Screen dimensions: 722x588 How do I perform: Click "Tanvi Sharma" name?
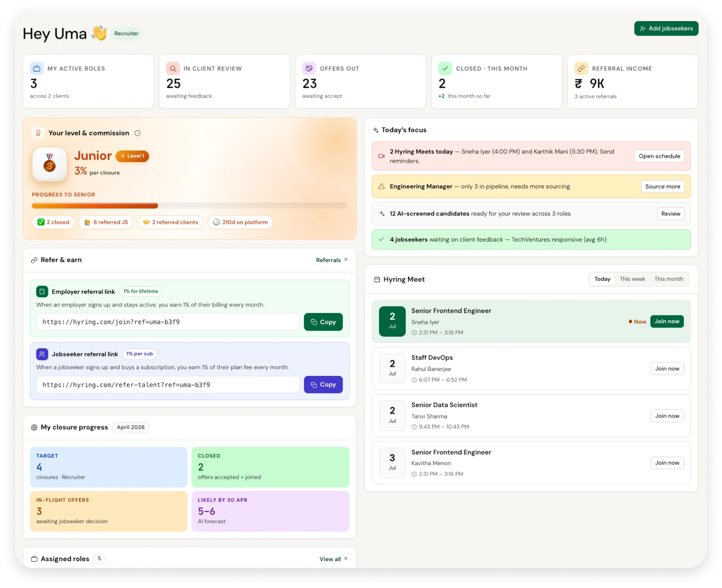click(x=429, y=417)
